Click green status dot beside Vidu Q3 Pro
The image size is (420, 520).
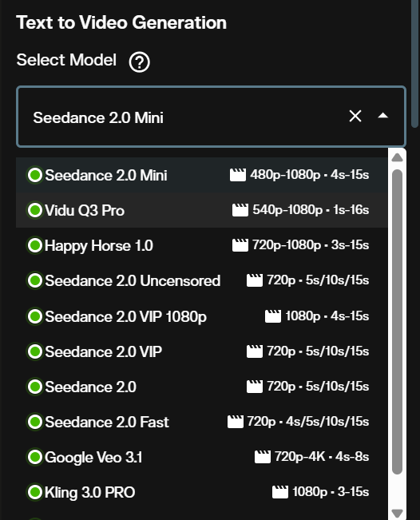[35, 210]
